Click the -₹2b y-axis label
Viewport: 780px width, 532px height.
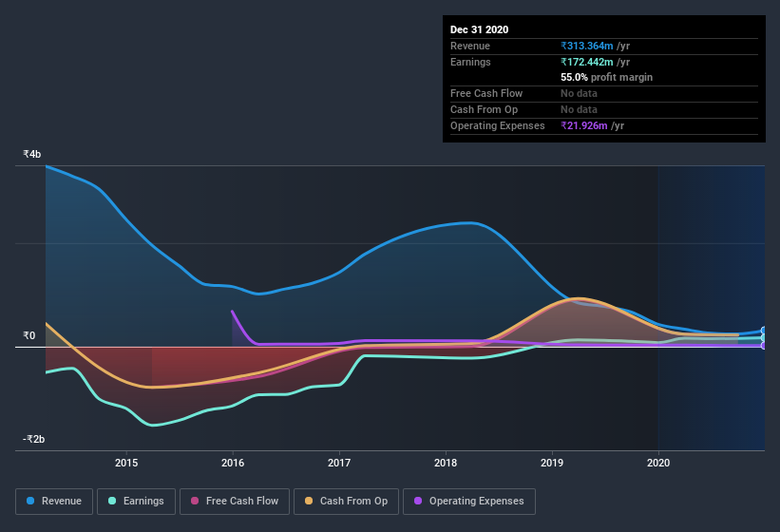pyautogui.click(x=34, y=439)
